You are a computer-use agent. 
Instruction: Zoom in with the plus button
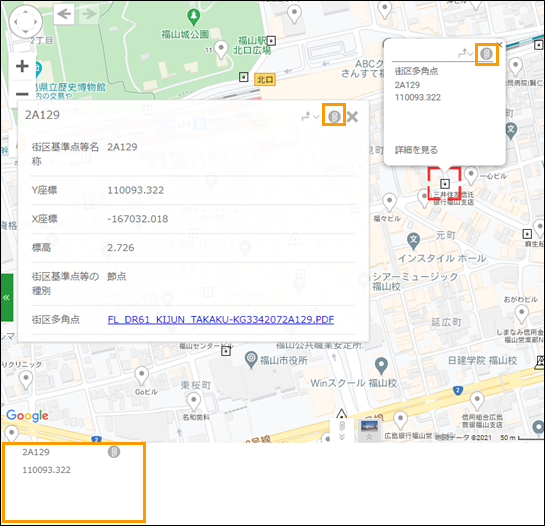point(22,66)
